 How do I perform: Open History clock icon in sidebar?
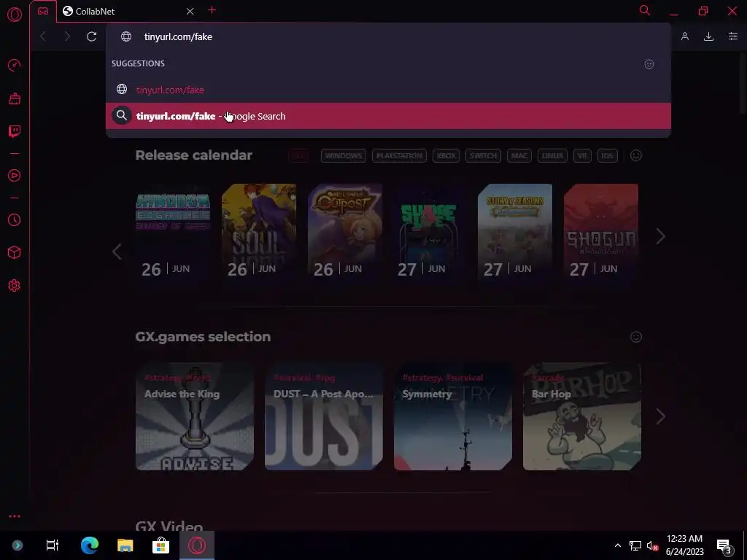[x=15, y=219]
